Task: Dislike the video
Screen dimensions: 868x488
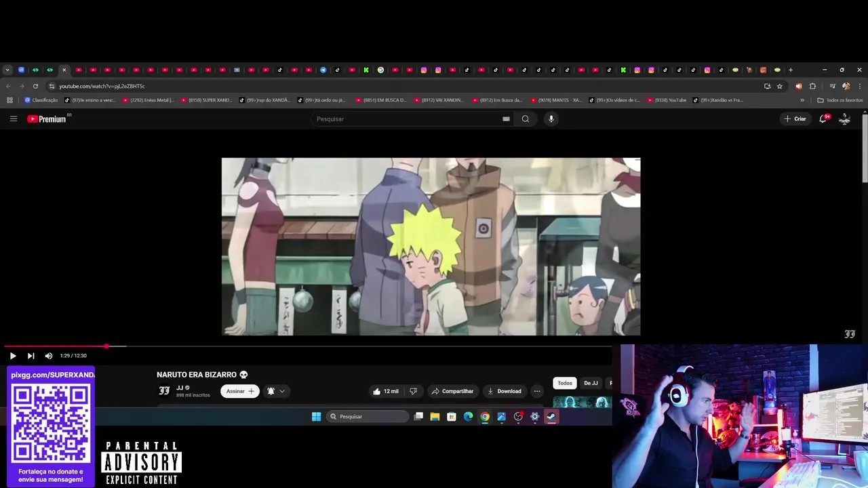Action: click(413, 391)
